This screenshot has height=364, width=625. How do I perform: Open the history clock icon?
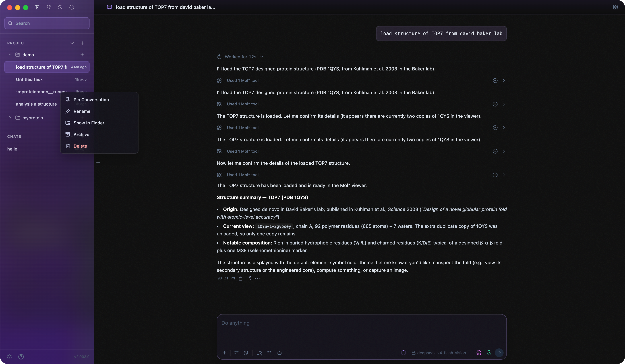(60, 7)
